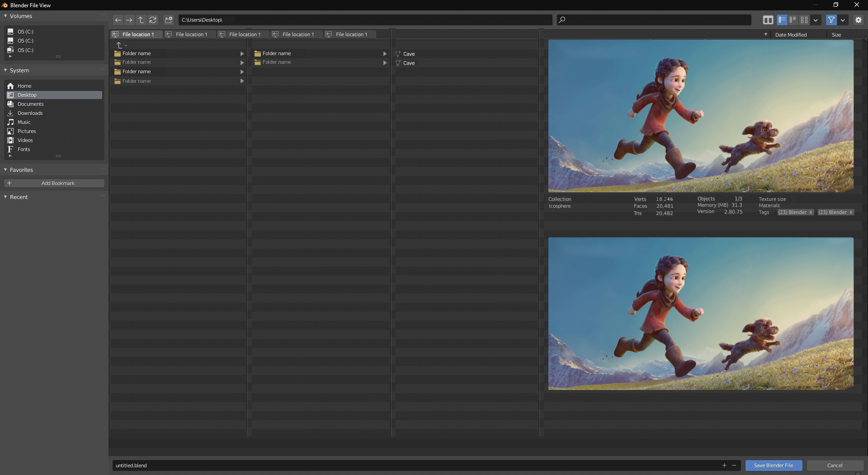Viewport: 868px width, 475px height.
Task: Select Desktop in System list
Action: coord(54,95)
